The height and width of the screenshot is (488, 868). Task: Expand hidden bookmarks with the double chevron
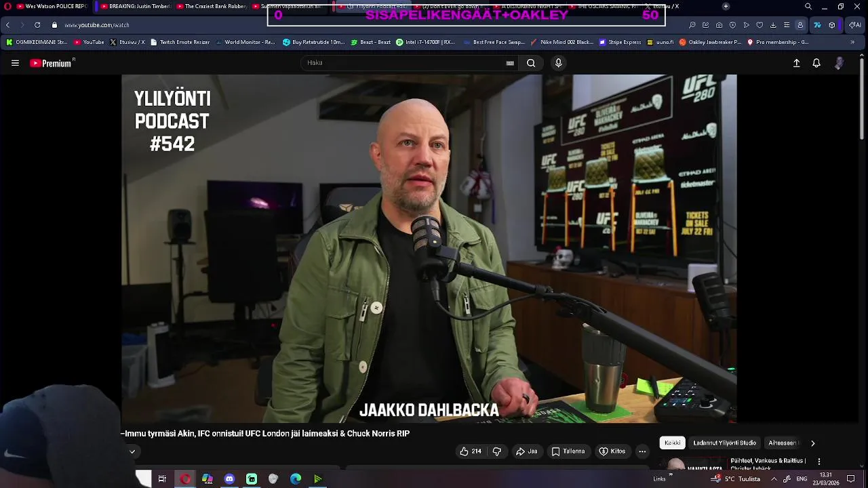(x=852, y=42)
